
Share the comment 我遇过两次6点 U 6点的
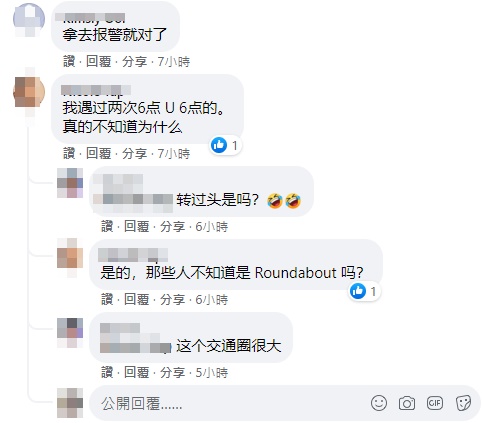(134, 154)
